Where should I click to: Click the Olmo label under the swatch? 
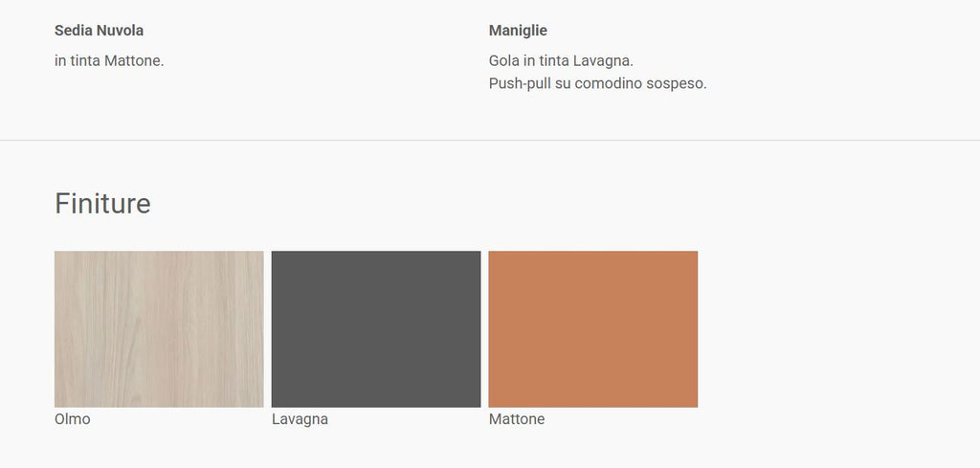(x=73, y=419)
